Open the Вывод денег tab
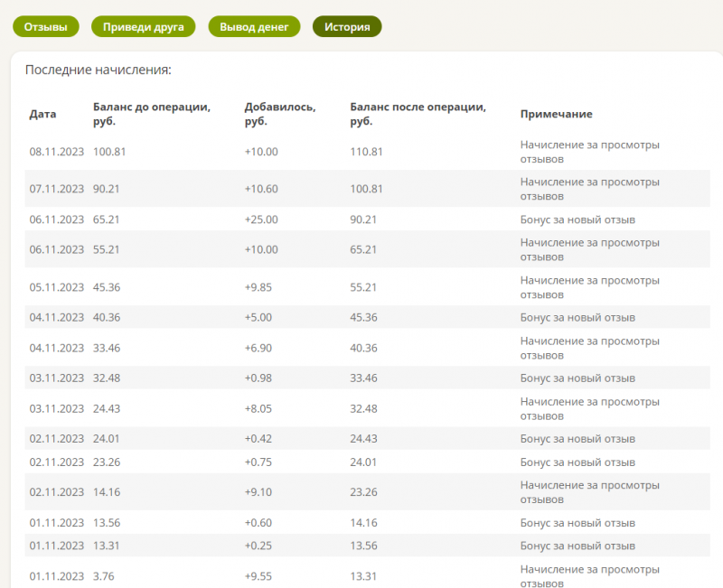Viewport: 723px width, 588px height. (254, 27)
